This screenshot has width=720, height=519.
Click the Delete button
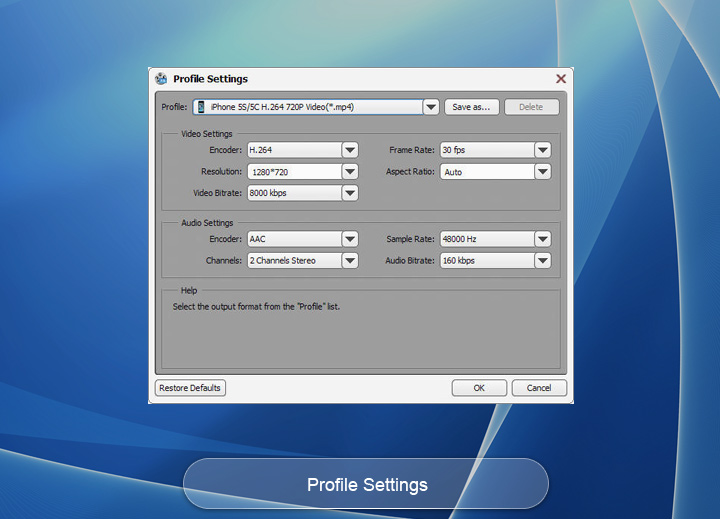pos(532,107)
